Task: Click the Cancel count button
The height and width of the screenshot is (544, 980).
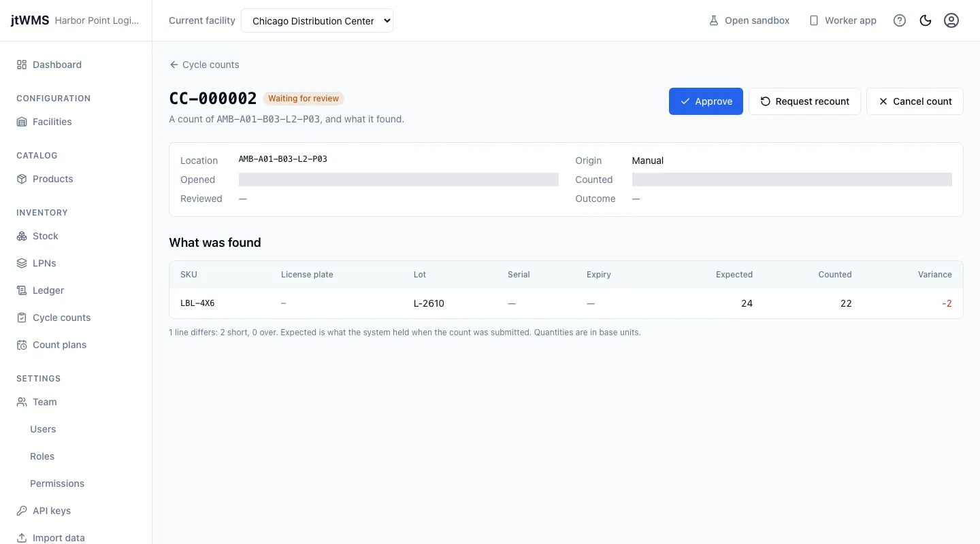Action: tap(915, 101)
